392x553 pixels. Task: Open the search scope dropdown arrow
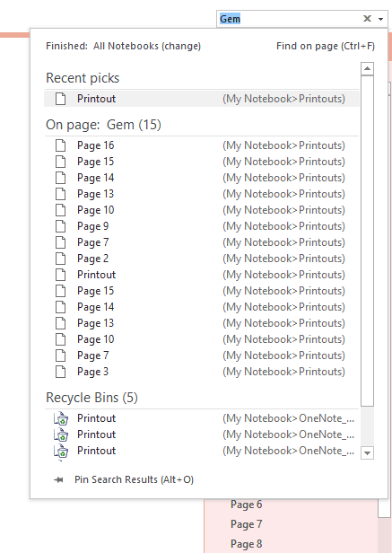380,19
